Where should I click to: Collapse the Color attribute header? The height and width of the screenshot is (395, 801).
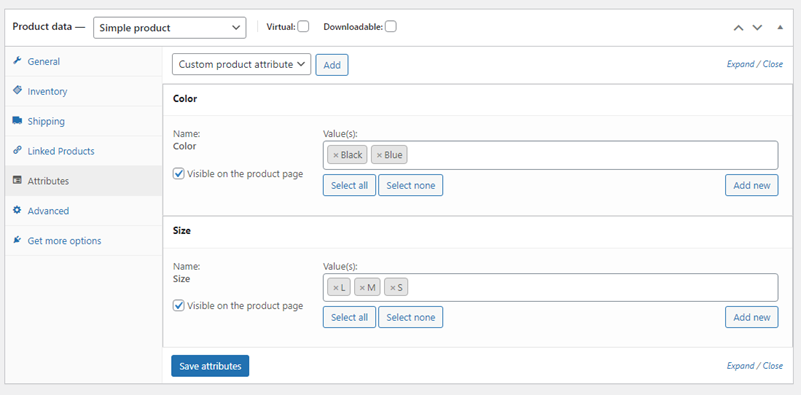(x=477, y=99)
